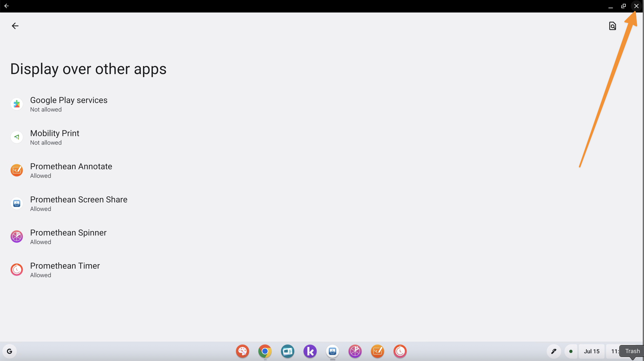Launch Spinner app from the shelf
Viewport: 644px width, 361px height.
pos(355,351)
